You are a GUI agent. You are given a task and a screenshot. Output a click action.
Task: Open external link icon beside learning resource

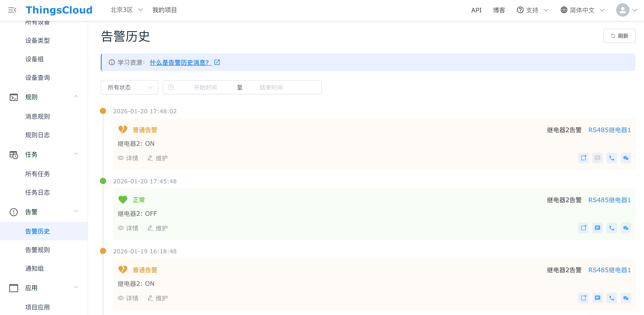click(x=217, y=63)
